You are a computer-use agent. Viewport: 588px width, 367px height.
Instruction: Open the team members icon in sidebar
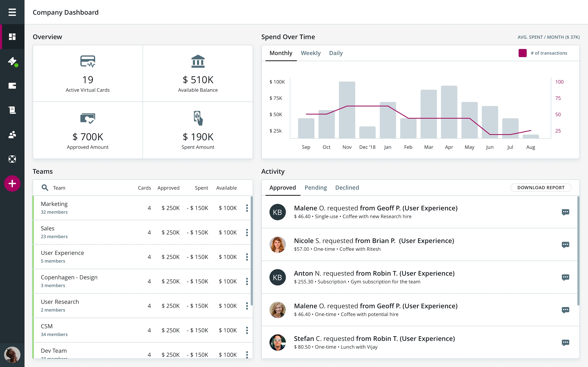pyautogui.click(x=12, y=135)
